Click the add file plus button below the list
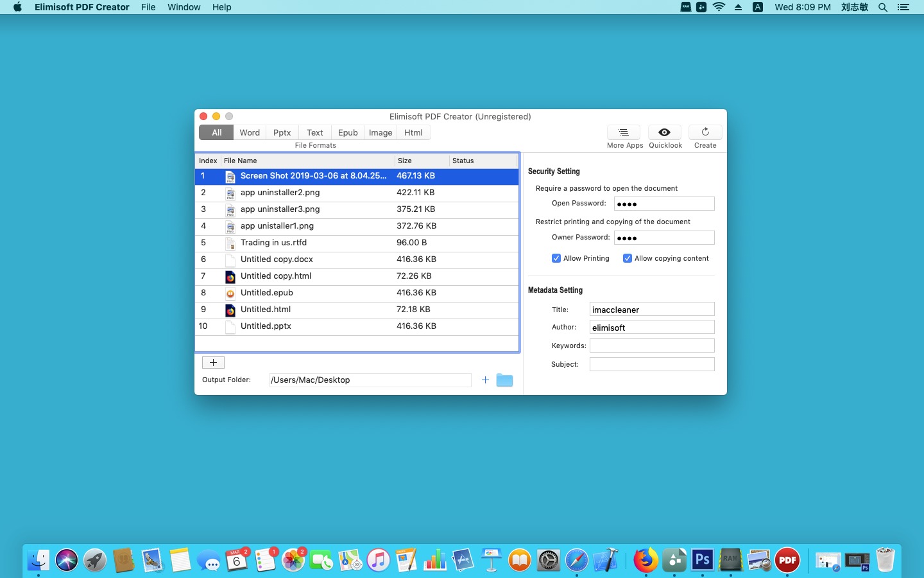 point(213,363)
